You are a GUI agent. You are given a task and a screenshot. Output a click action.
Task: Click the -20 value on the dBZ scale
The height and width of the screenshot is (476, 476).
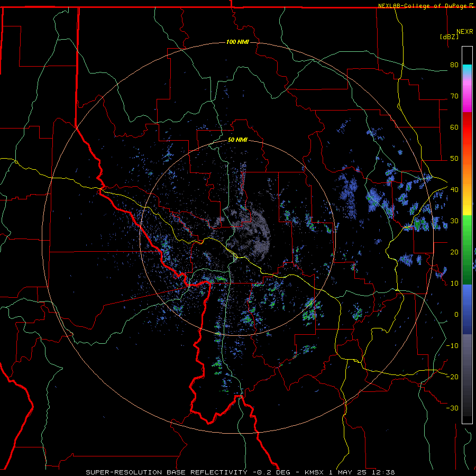(452, 377)
